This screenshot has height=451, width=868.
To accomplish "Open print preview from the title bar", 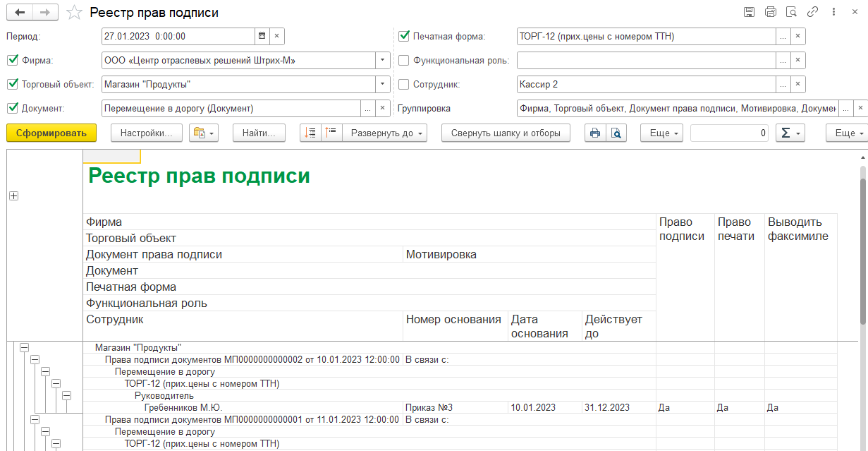I will pyautogui.click(x=791, y=12).
